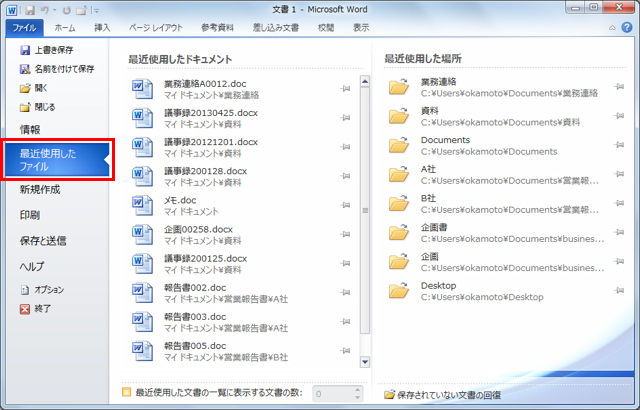
Task: Click the document list scrollbar thumb
Action: pyautogui.click(x=365, y=211)
